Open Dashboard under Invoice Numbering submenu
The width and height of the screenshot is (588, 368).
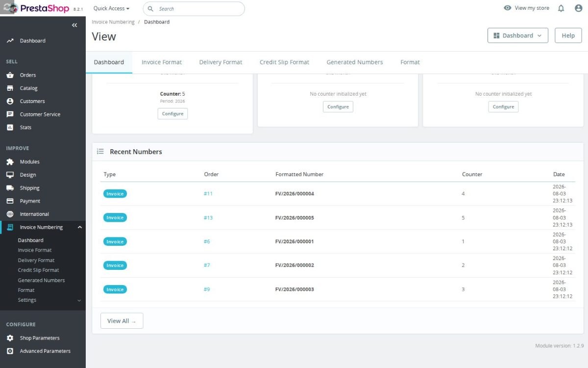(30, 240)
